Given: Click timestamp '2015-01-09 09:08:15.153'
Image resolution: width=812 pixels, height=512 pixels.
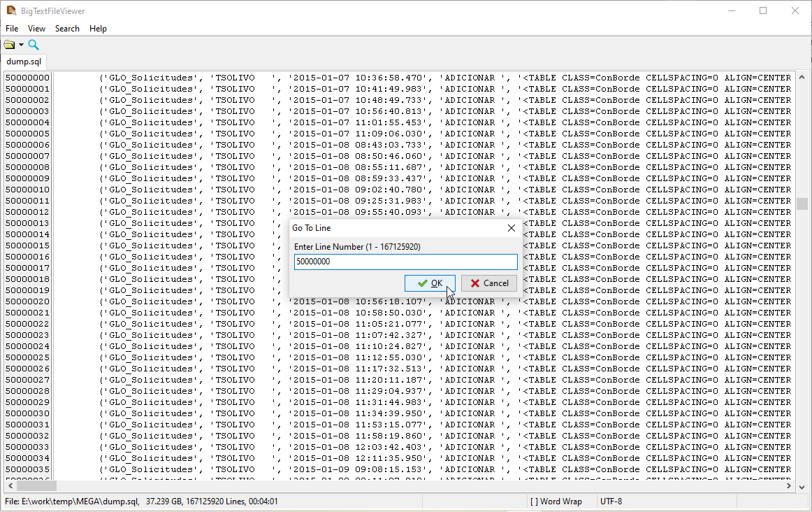Looking at the screenshot, I should [x=358, y=469].
